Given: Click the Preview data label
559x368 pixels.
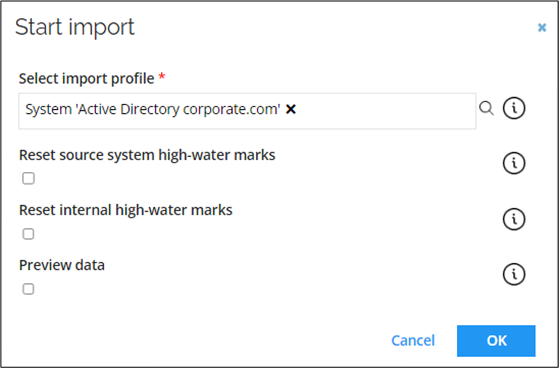Looking at the screenshot, I should 62,265.
